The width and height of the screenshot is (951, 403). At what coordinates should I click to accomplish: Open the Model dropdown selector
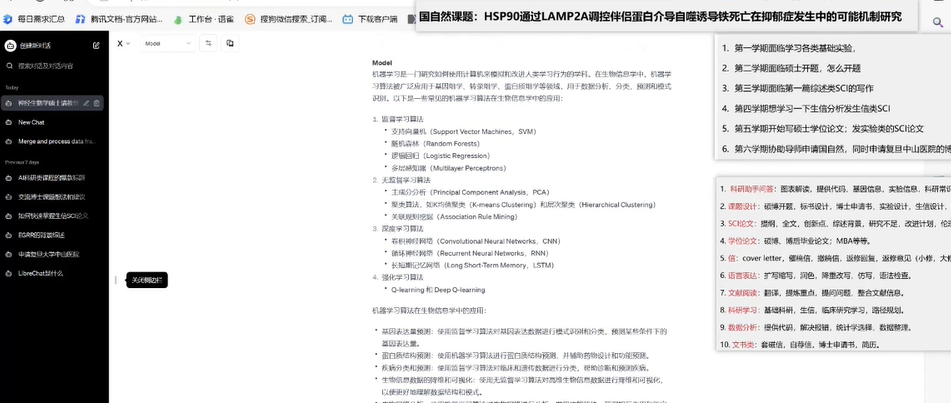click(168, 43)
